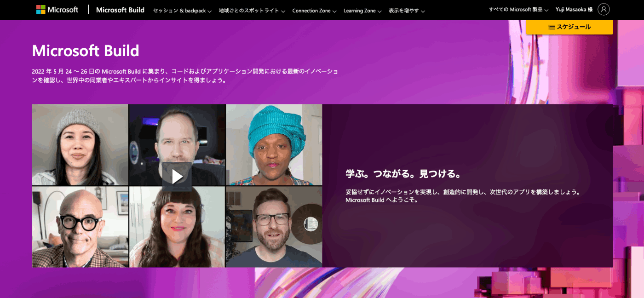
Task: Expand the 表示を増やす menu
Action: point(407,11)
